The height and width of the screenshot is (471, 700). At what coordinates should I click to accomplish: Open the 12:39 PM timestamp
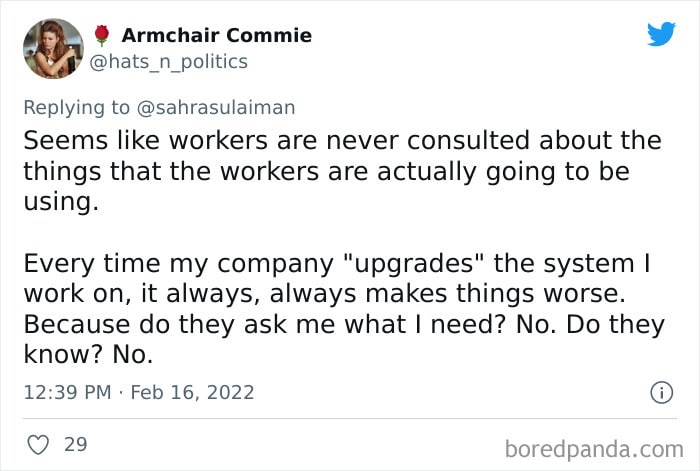click(x=67, y=392)
